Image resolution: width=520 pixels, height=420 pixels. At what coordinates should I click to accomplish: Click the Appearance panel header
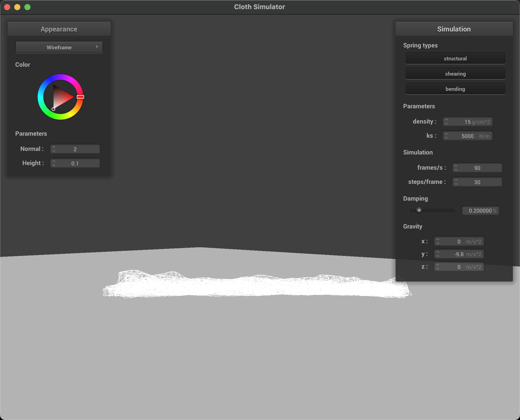pos(59,29)
